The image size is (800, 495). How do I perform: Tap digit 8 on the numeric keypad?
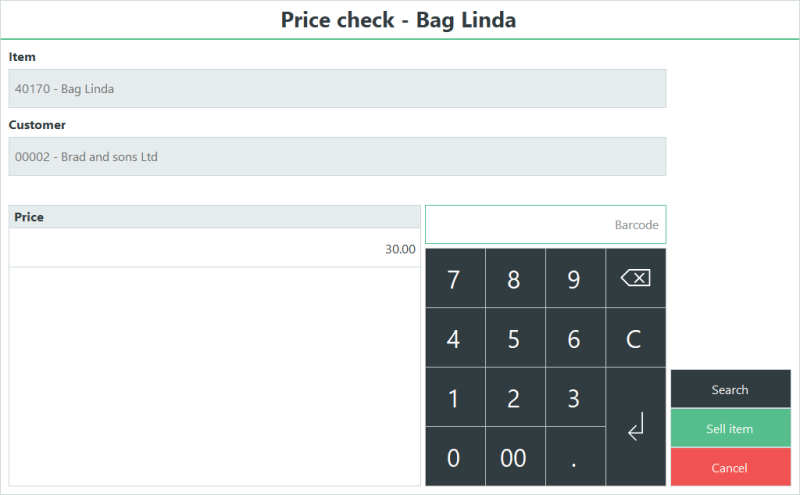[515, 278]
